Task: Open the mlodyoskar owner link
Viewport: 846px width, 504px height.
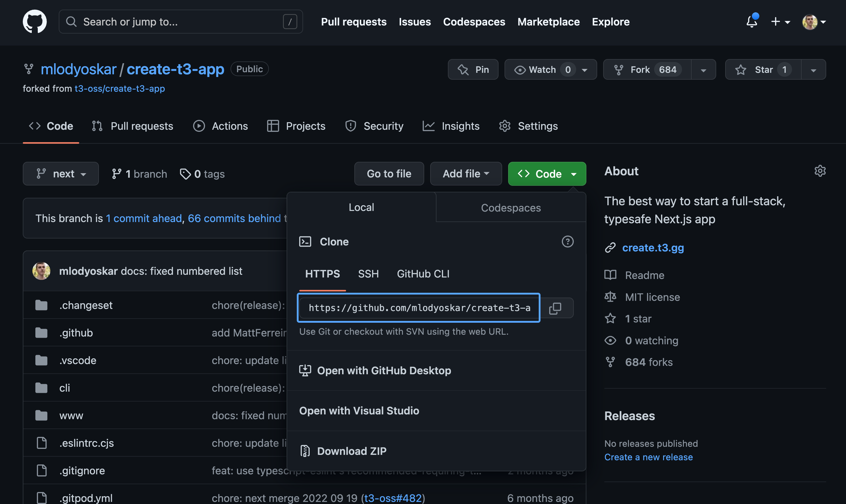Action: point(79,69)
